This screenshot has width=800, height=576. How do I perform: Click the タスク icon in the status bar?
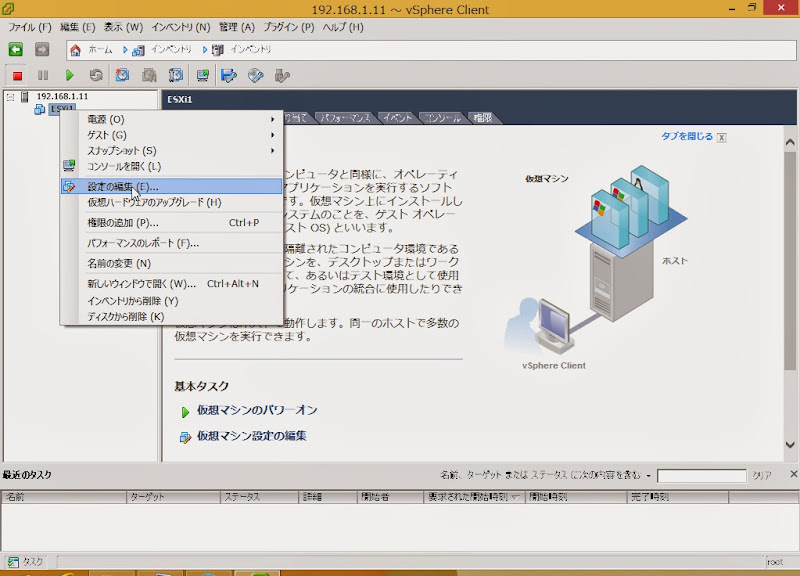click(x=13, y=562)
